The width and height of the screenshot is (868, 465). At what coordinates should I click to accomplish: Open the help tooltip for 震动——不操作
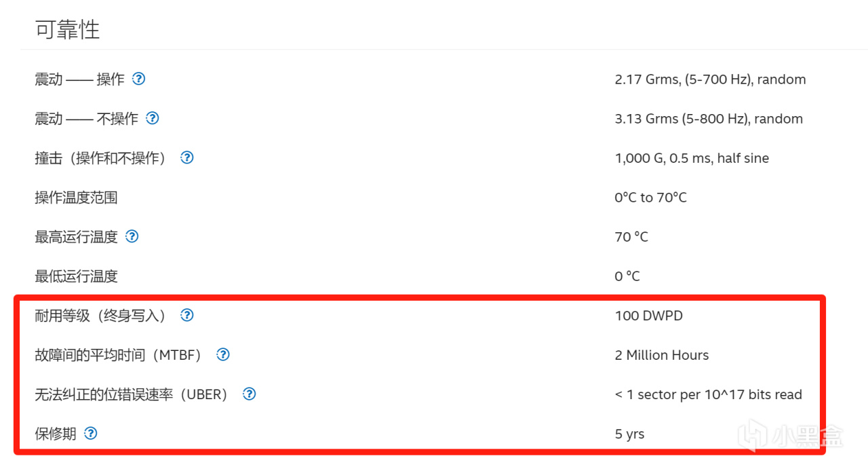pos(153,118)
